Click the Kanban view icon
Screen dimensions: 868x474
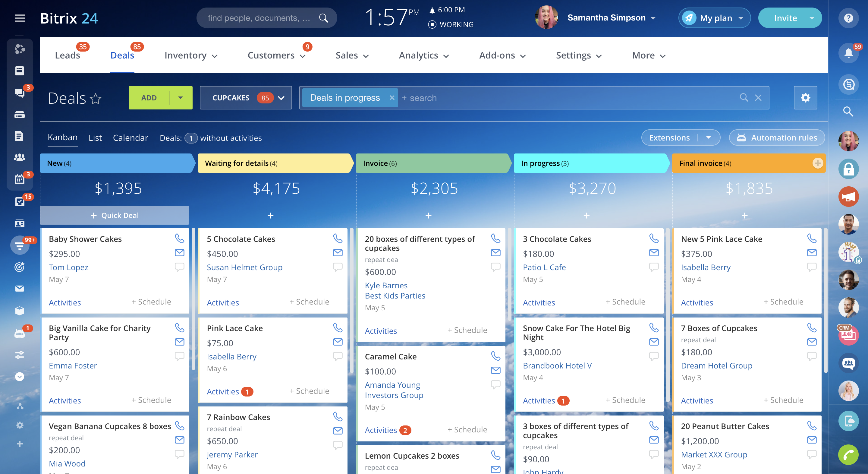62,137
